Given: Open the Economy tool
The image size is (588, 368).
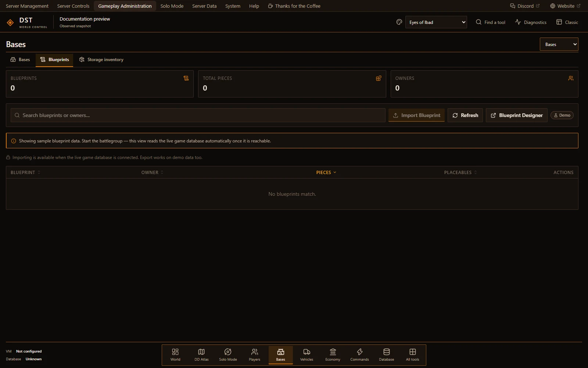Looking at the screenshot, I should coord(333,355).
